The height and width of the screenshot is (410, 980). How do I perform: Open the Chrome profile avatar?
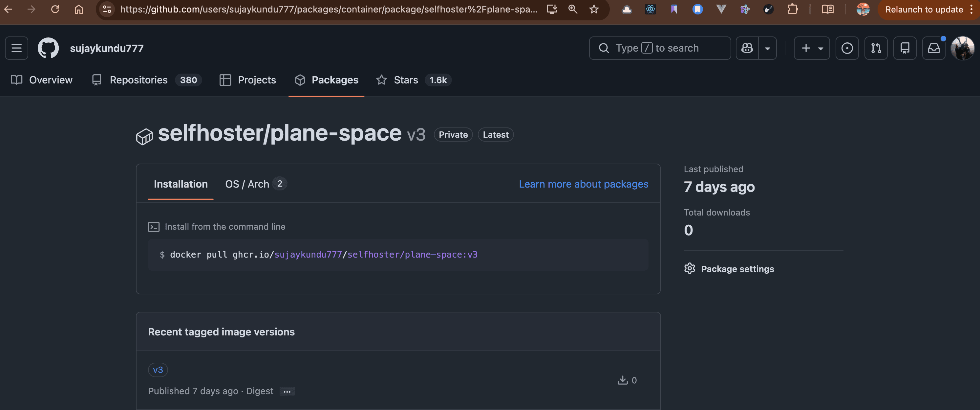[x=863, y=9]
